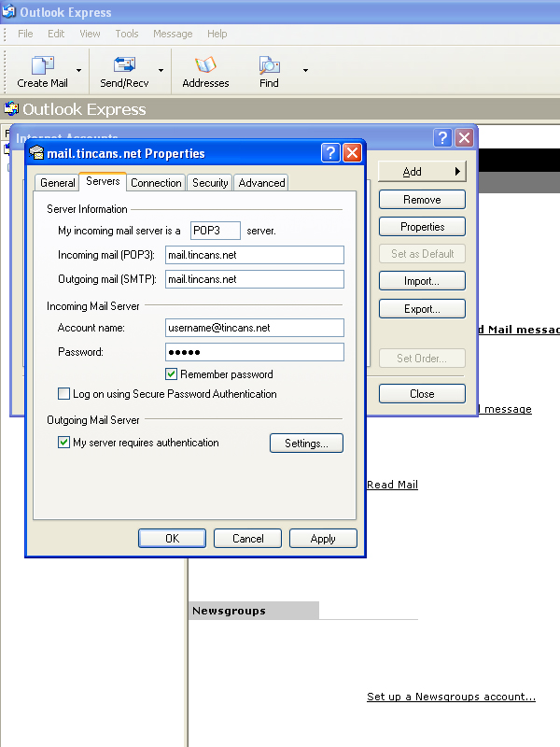Expand the Find dropdown arrow
This screenshot has height=747, width=560.
305,71
